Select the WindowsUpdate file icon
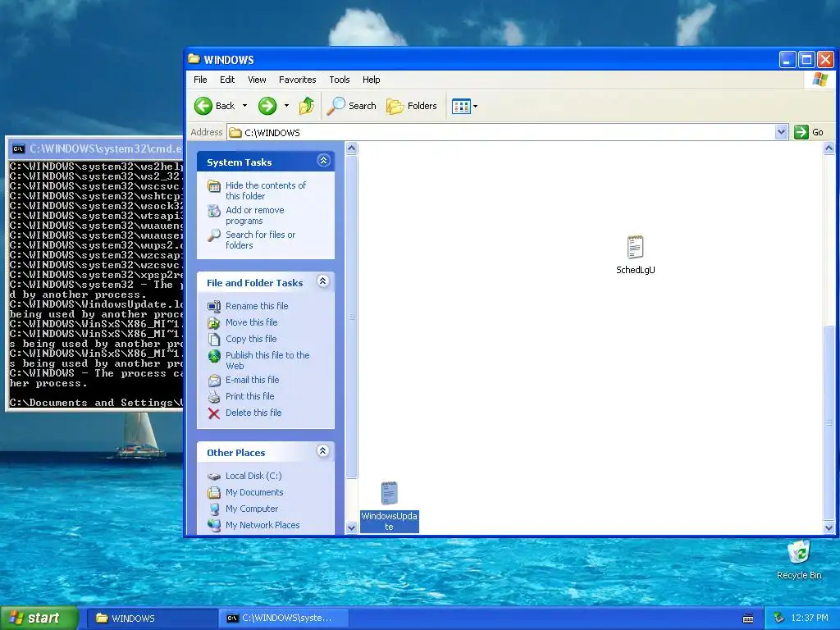Viewport: 840px width, 630px height. tap(390, 493)
